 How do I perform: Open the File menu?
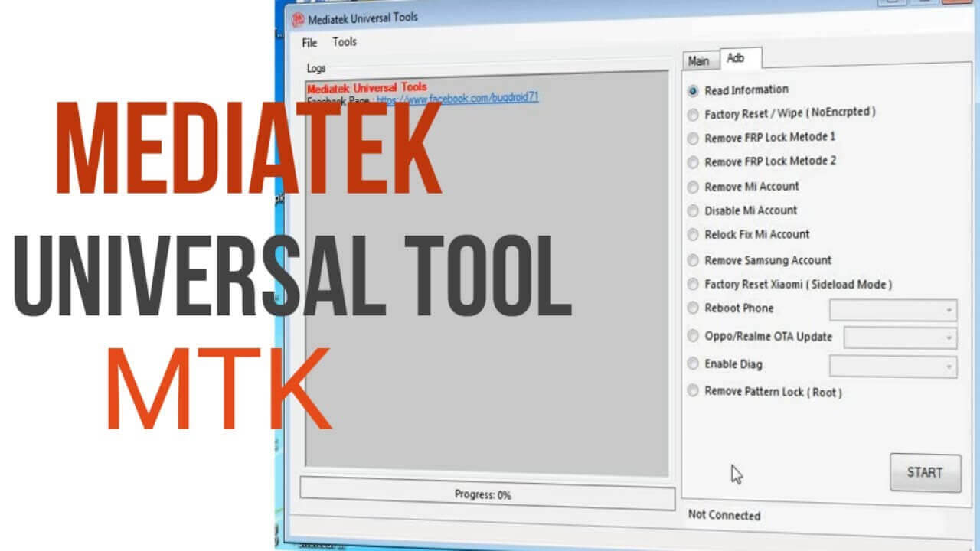[309, 42]
